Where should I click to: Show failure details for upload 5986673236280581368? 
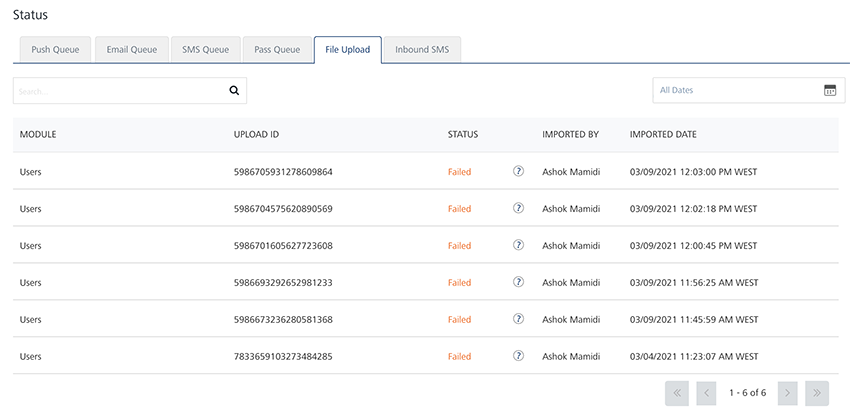tap(518, 320)
